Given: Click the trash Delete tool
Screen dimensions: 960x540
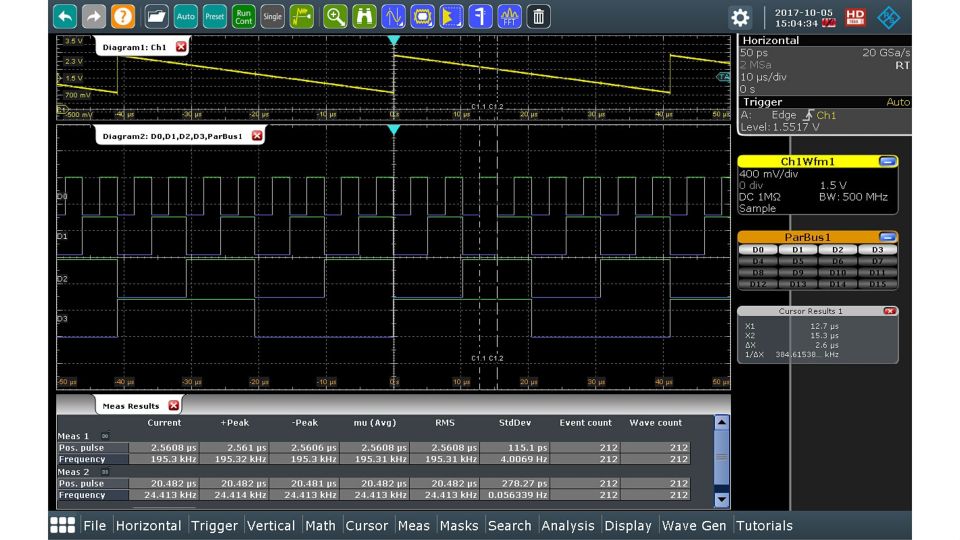Looking at the screenshot, I should 539,17.
